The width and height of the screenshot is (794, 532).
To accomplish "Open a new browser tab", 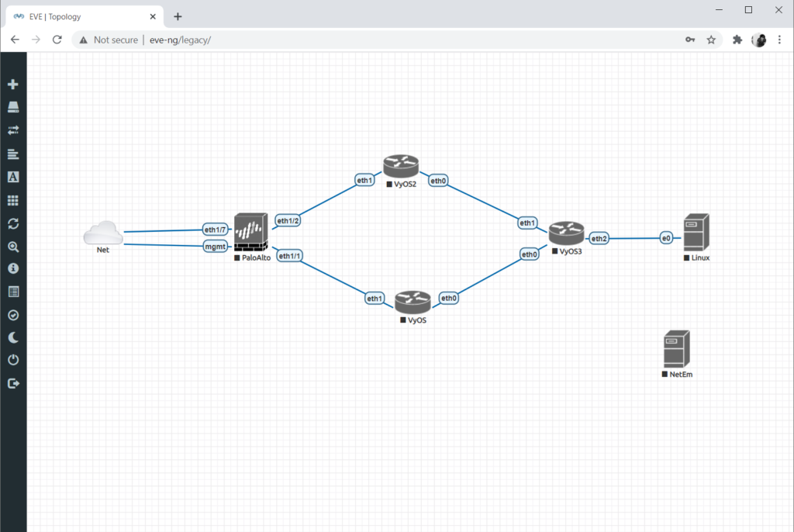I will (x=178, y=17).
